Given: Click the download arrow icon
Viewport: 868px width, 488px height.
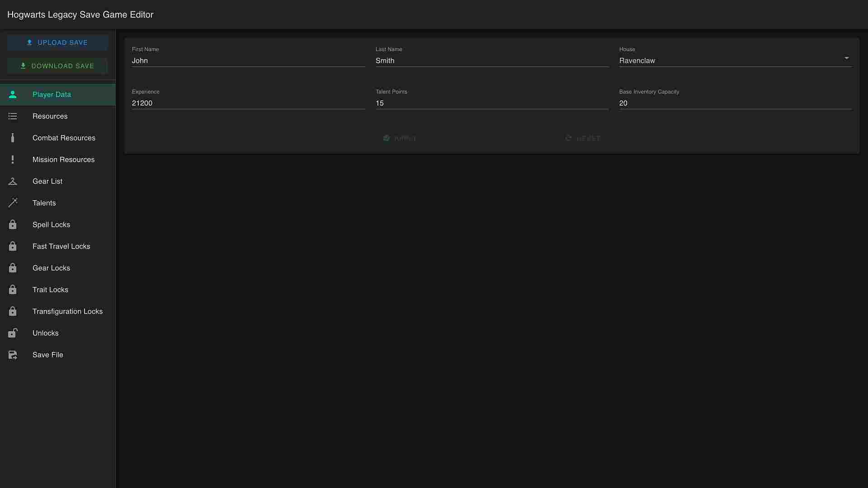Looking at the screenshot, I should (x=23, y=66).
